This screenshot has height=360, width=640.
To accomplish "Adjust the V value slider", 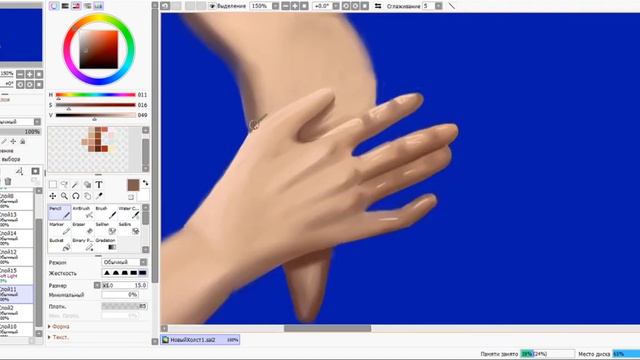I will pyautogui.click(x=96, y=116).
